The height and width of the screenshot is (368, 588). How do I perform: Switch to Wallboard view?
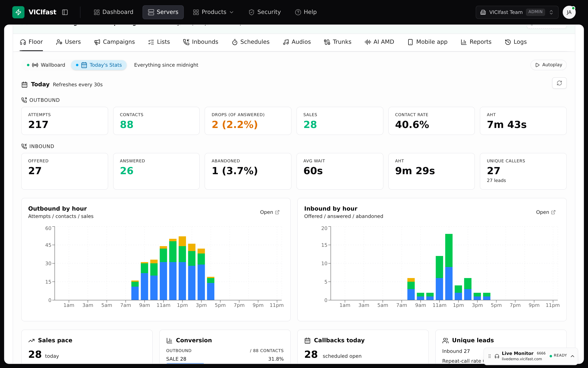[x=46, y=65]
